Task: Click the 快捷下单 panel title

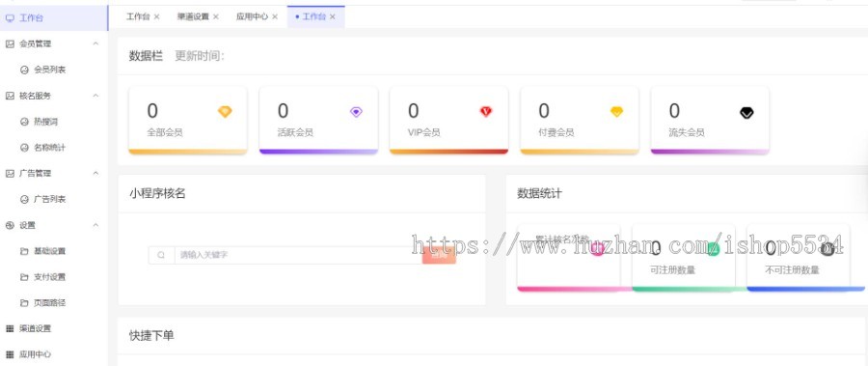Action: pos(151,335)
